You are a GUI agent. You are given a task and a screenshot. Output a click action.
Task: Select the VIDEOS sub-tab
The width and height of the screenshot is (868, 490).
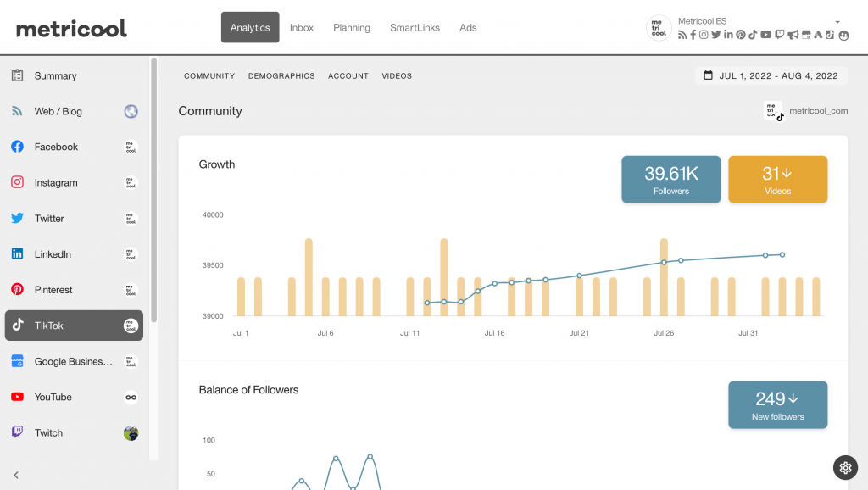point(397,75)
